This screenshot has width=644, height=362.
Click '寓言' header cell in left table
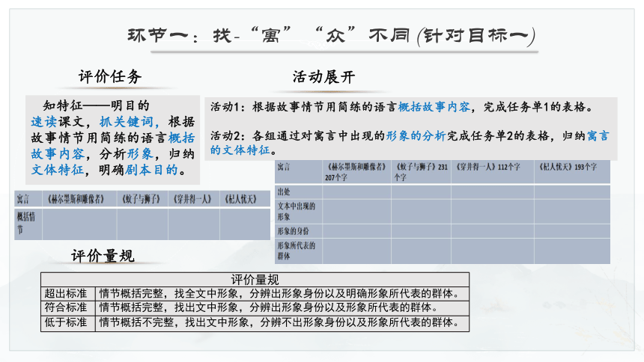[x=28, y=199]
